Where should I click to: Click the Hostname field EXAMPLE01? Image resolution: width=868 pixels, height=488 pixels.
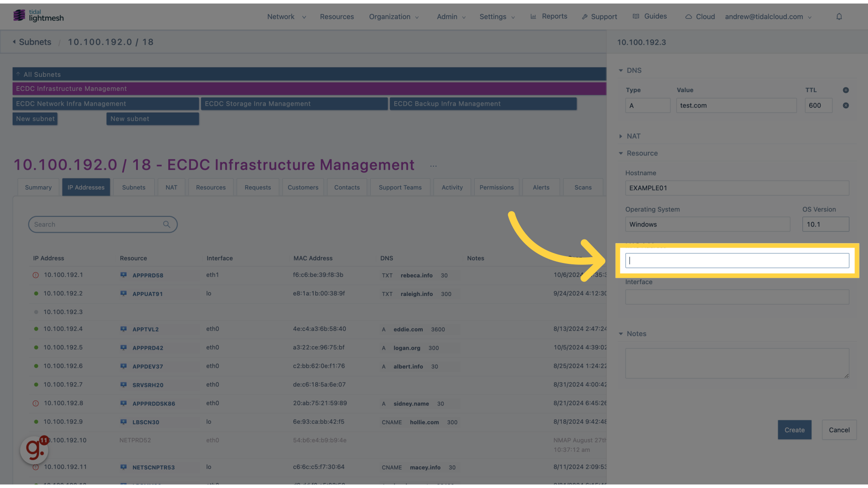pyautogui.click(x=737, y=188)
